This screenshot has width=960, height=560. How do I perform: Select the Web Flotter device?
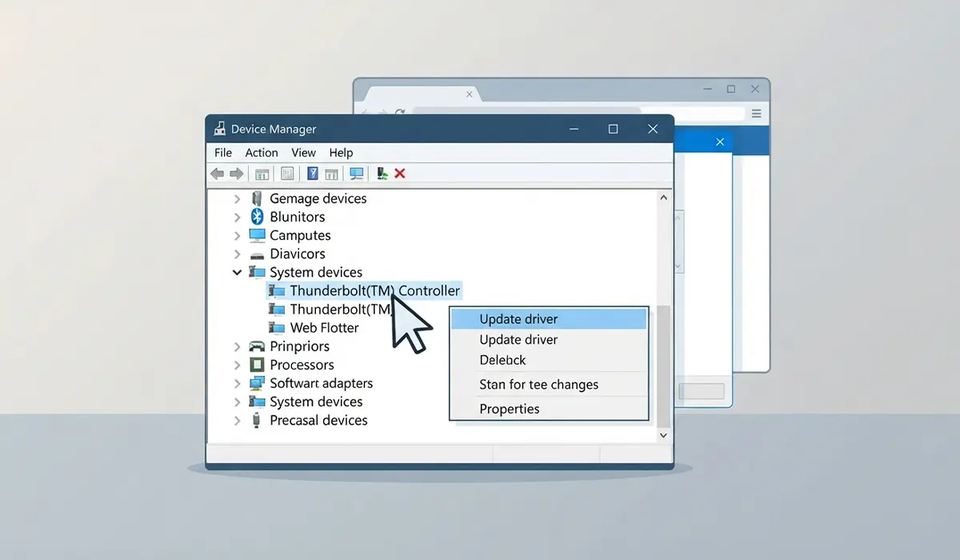[x=324, y=327]
